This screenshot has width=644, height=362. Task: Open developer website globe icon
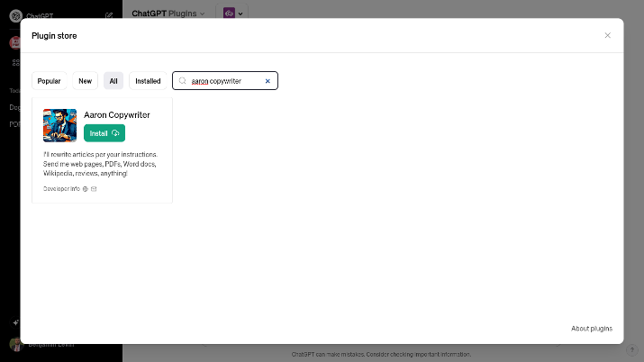click(86, 189)
